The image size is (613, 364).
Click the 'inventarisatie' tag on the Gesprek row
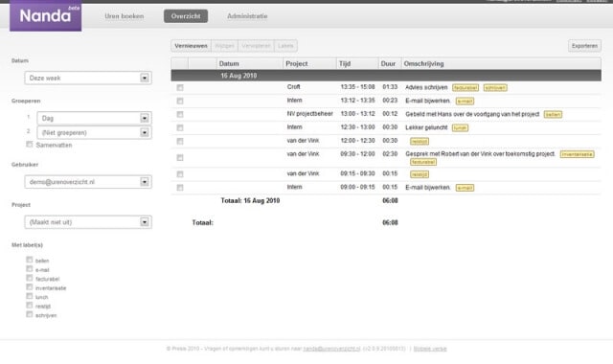pos(577,154)
